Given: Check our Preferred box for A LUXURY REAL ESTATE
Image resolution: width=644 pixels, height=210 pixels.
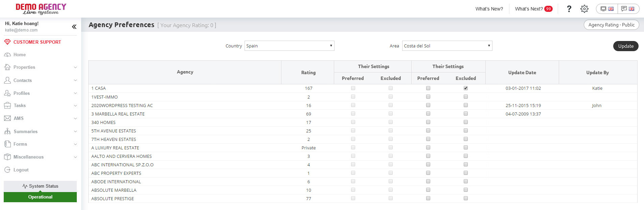Looking at the screenshot, I should pyautogui.click(x=428, y=147).
